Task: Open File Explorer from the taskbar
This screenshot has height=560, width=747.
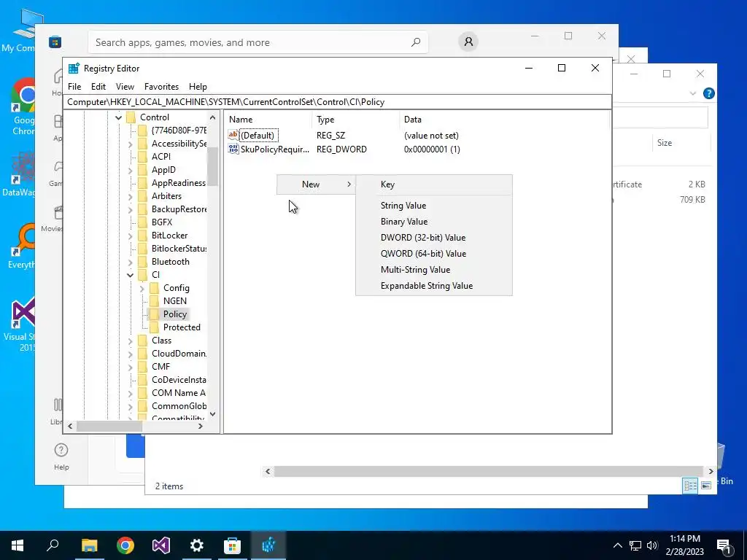Action: tap(89, 545)
